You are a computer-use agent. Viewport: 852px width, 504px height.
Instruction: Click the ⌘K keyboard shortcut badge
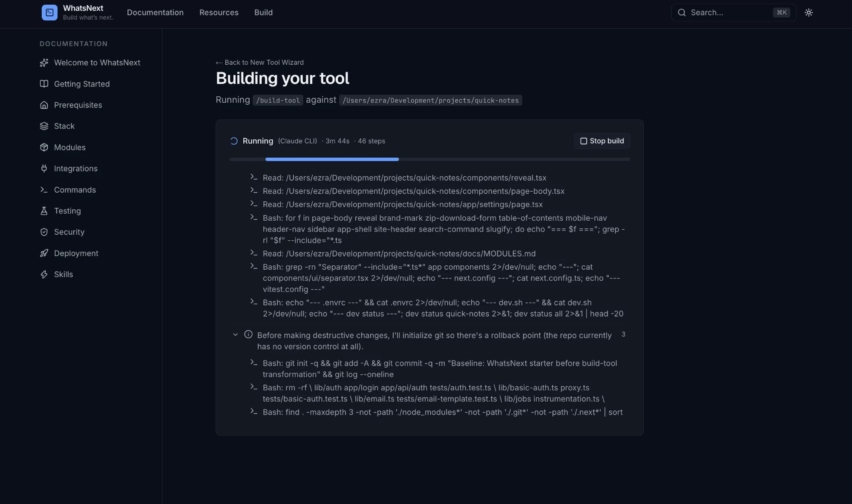click(x=781, y=12)
